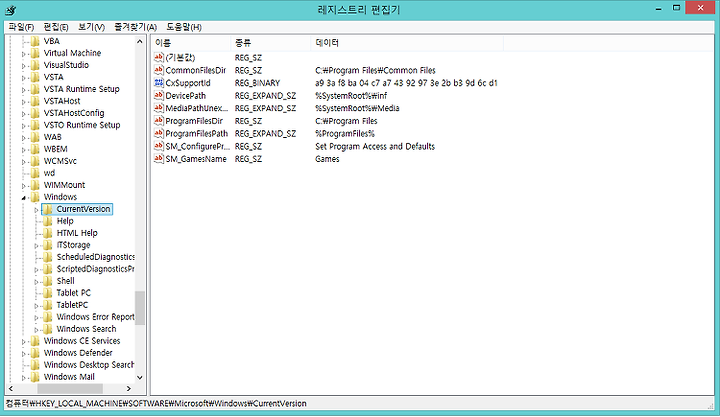The image size is (720, 417).
Task: Select the Windows Desktop Search key
Action: [x=89, y=365]
